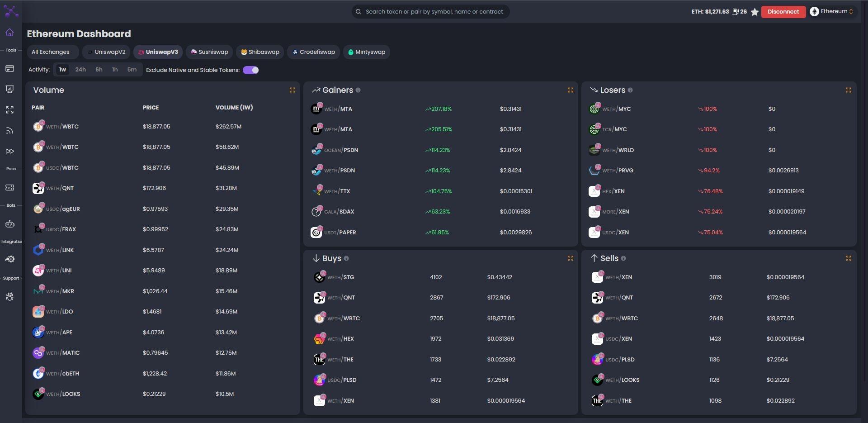Open the WETH/LINK pair in Volume list
This screenshot has width=868, height=423.
click(x=60, y=250)
